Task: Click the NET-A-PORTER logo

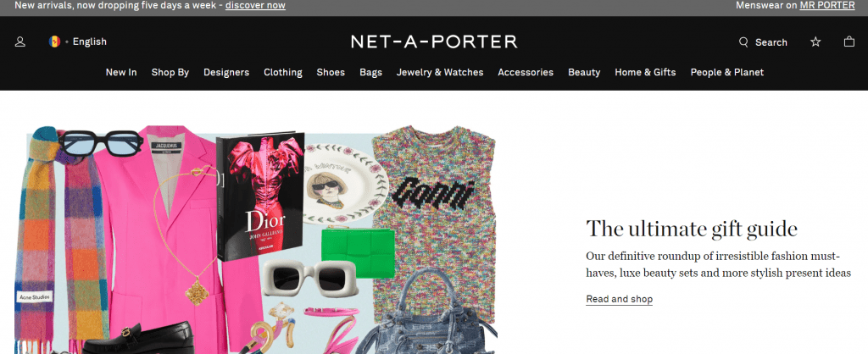Action: pos(434,41)
